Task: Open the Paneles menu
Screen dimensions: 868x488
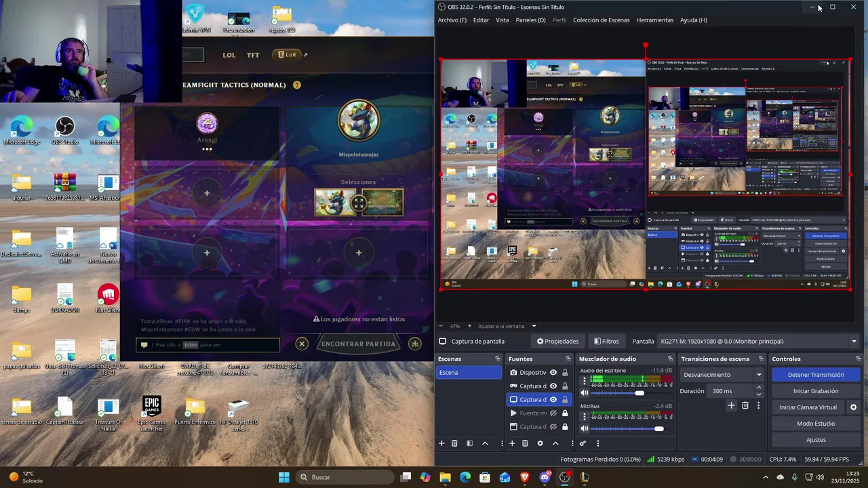Action: pyautogui.click(x=530, y=20)
